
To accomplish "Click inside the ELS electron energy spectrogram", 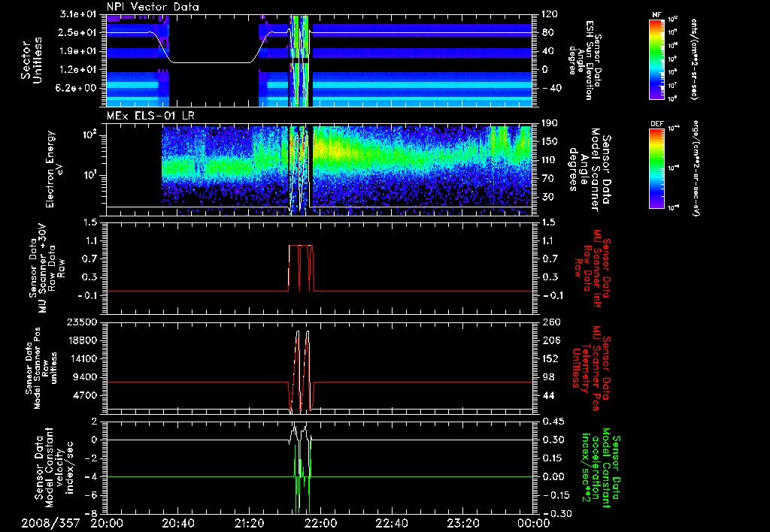I will tap(319, 171).
